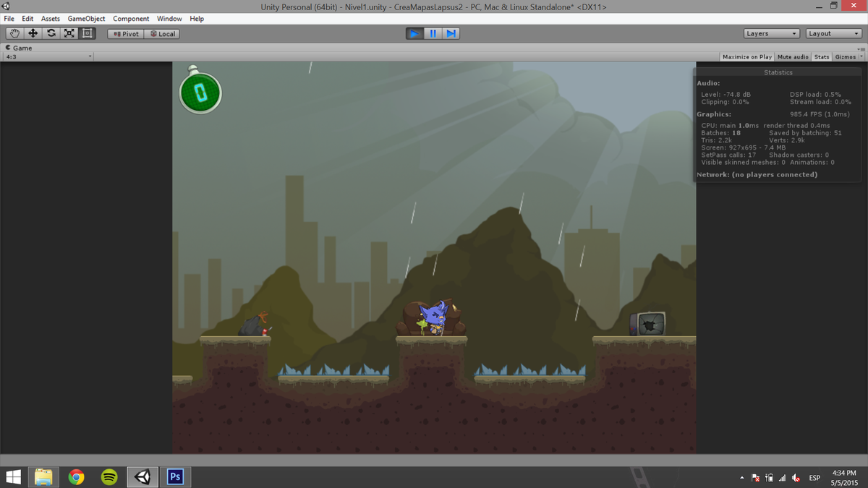Open Photoshop from the taskbar
The image size is (868, 488).
click(175, 477)
